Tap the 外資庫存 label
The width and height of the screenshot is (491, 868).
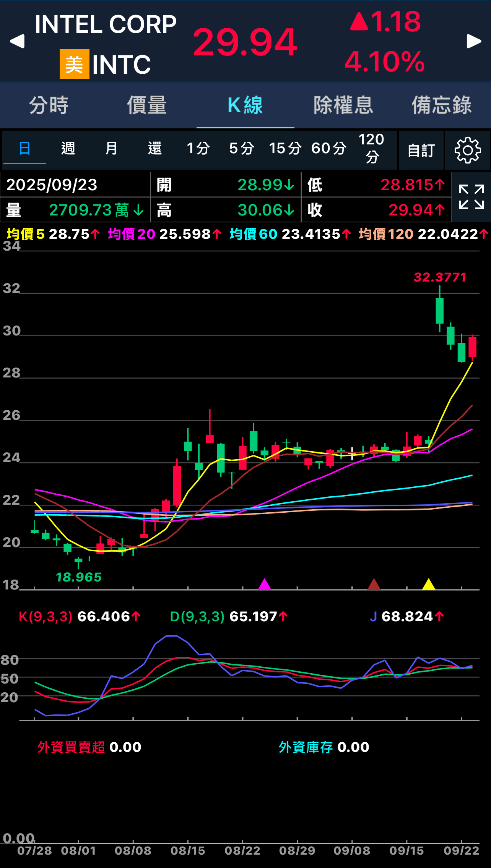tap(306, 747)
